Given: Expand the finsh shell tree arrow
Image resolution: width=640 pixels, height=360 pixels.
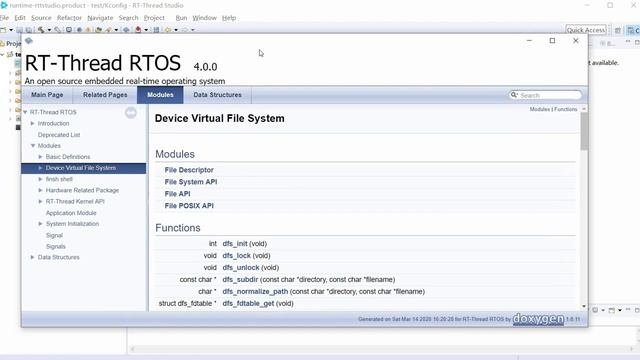Looking at the screenshot, I should pyautogui.click(x=40, y=179).
